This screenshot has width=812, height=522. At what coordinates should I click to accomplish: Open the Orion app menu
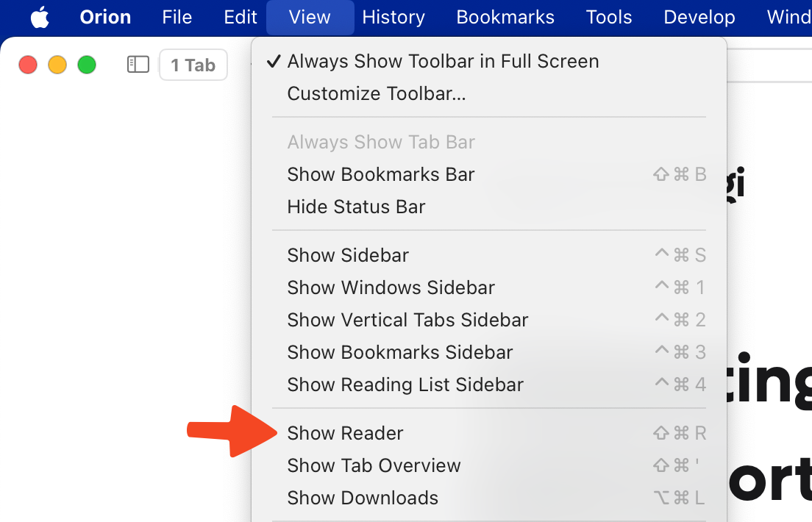(105, 17)
